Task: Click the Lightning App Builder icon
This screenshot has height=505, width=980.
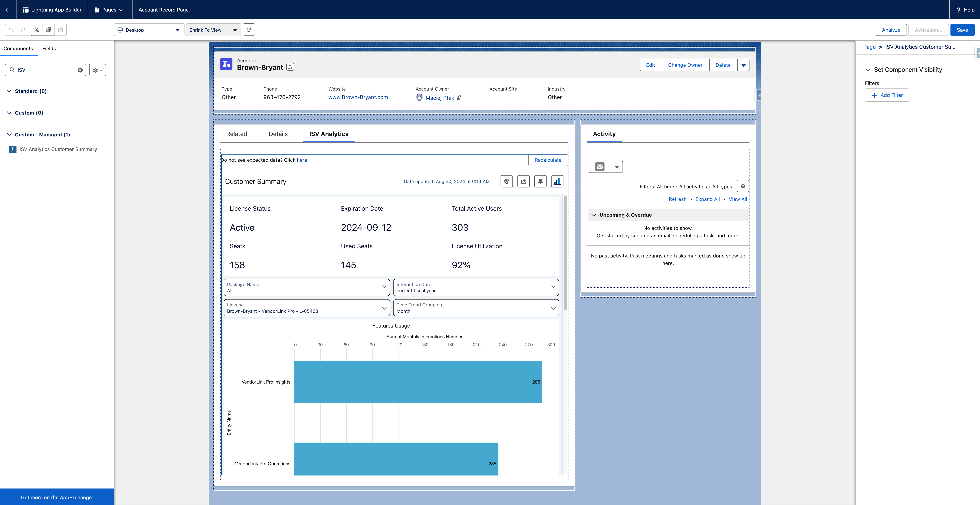Action: click(26, 10)
